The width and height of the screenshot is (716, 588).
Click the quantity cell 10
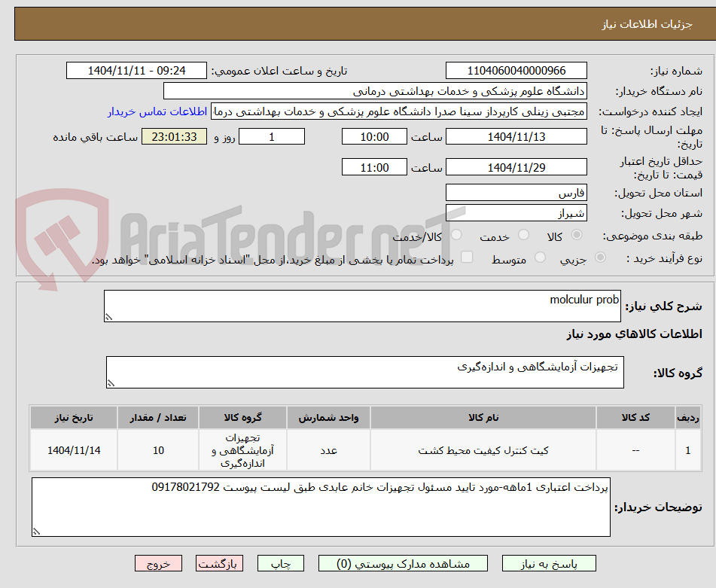point(158,450)
